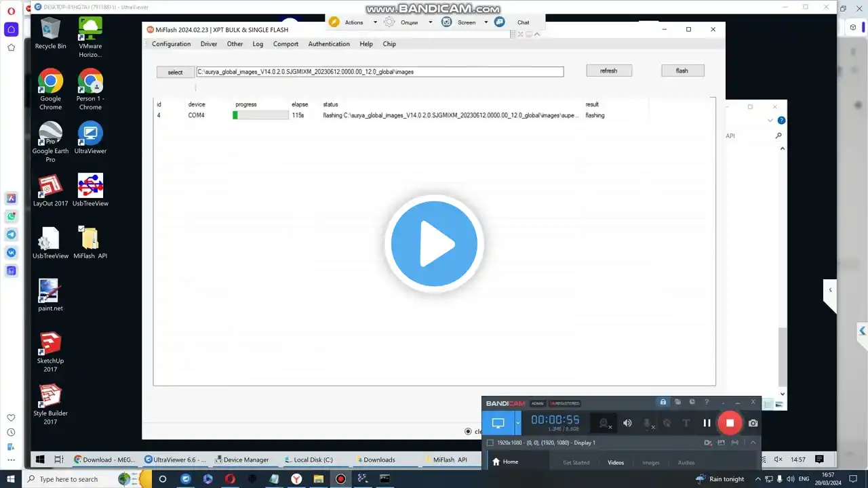Screen dimensions: 868x488
Task: Open the Driver menu
Action: coord(209,44)
